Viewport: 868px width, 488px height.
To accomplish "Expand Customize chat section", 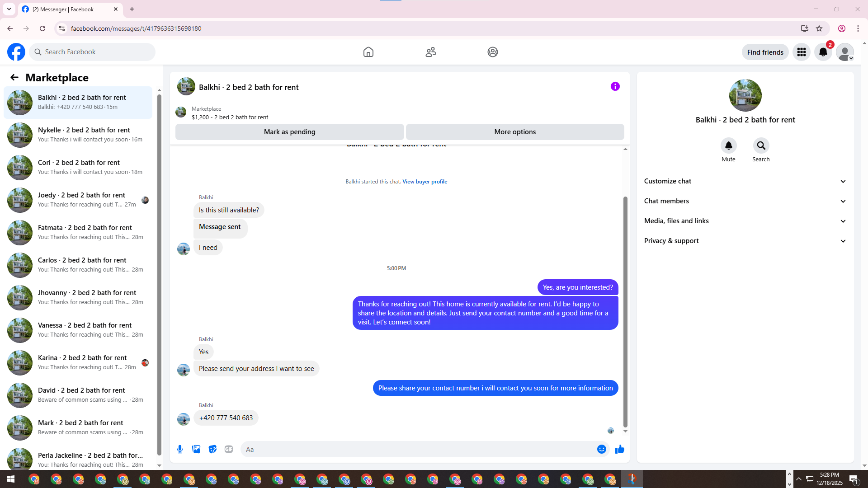I will click(745, 181).
